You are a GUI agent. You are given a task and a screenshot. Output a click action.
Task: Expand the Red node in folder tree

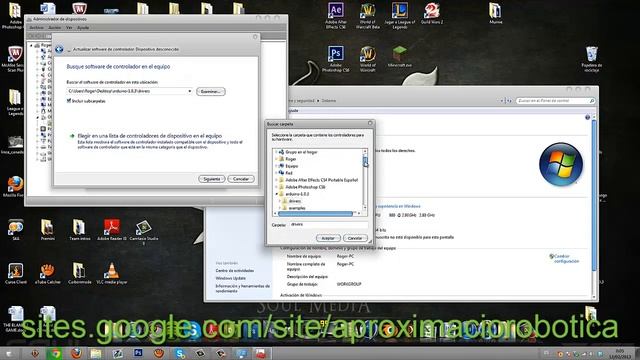276,173
